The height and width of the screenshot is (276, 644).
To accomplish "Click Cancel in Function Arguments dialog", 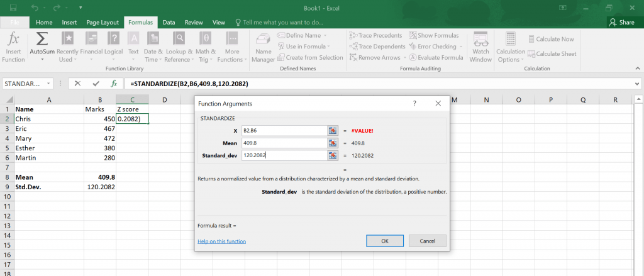I will tap(428, 241).
